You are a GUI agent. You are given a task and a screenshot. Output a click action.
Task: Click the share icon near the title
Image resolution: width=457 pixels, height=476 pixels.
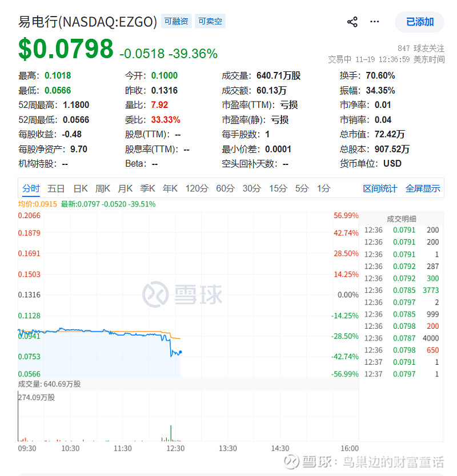click(x=352, y=22)
